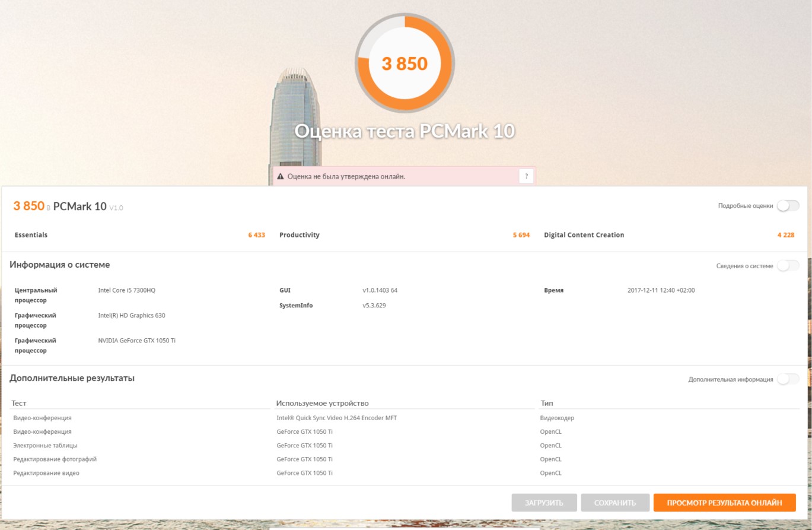Click the Дополнительные результаты heading
Viewport: 812px width, 530px height.
(72, 378)
